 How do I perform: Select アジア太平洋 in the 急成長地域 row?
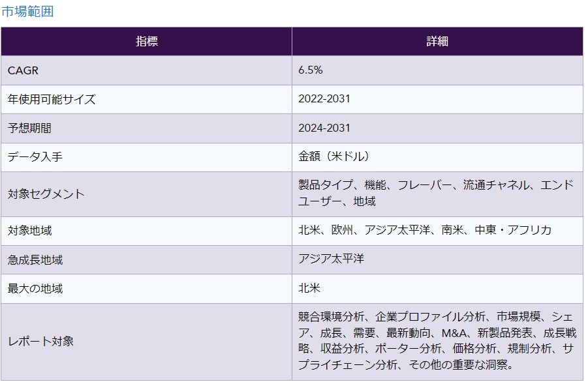pyautogui.click(x=331, y=259)
